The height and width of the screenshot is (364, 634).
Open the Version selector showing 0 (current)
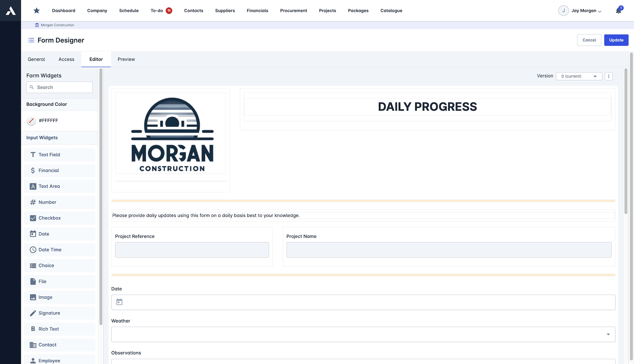(579, 76)
